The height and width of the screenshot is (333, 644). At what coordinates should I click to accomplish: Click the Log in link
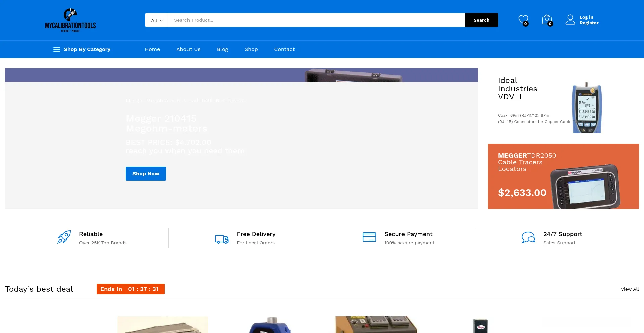[586, 17]
